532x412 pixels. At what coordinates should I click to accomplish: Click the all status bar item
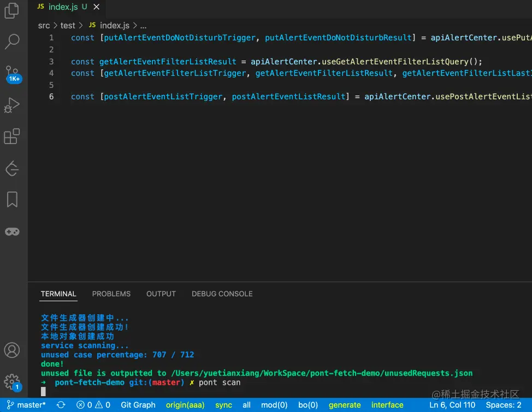pos(247,405)
